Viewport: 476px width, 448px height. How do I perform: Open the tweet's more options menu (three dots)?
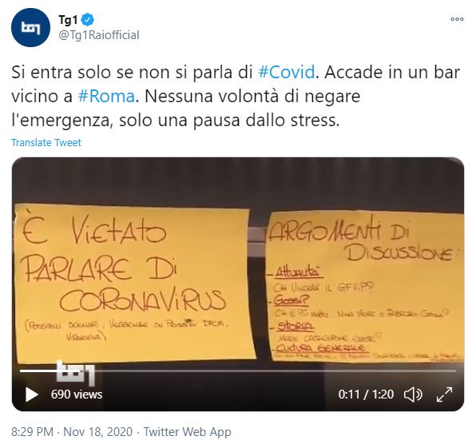click(x=457, y=19)
